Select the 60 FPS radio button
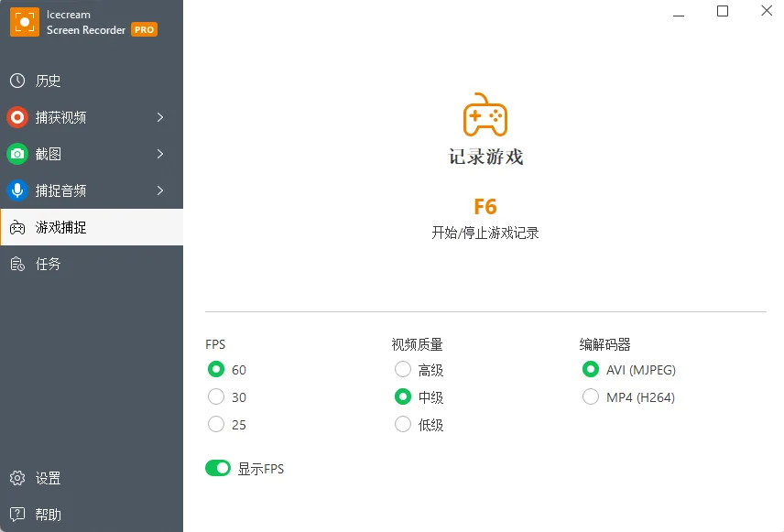 [216, 370]
